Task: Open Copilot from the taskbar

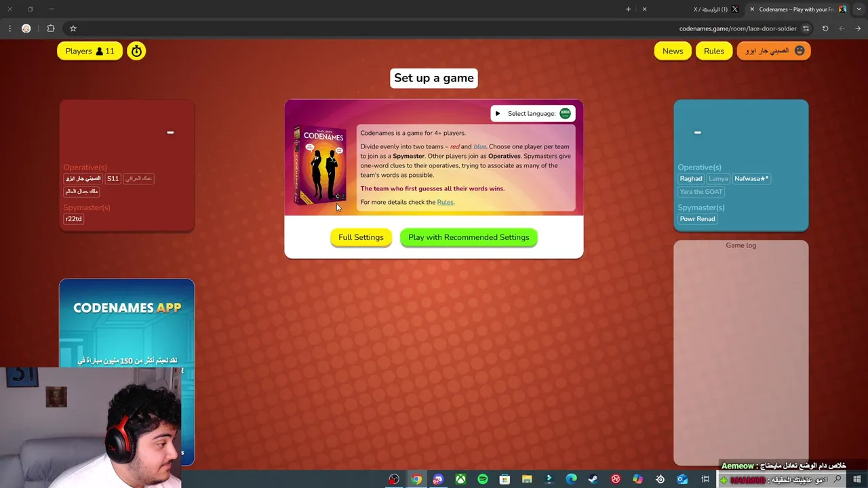Action: pos(637,479)
